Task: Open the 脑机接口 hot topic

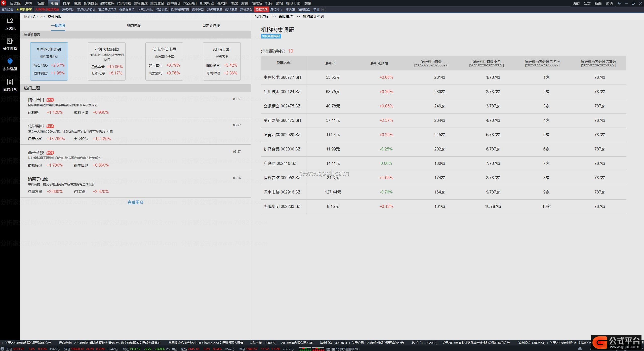Action: [x=36, y=100]
